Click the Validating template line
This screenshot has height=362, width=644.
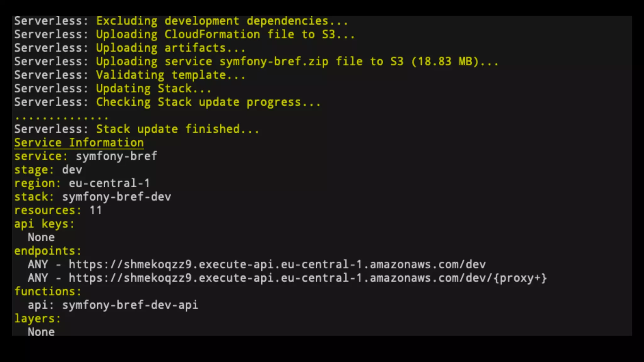(x=130, y=75)
